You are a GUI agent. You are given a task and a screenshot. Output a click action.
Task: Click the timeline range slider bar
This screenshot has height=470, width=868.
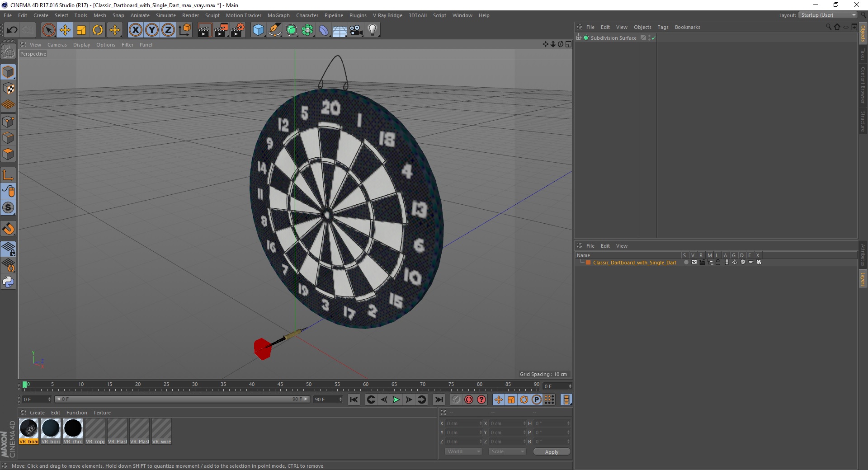point(182,399)
